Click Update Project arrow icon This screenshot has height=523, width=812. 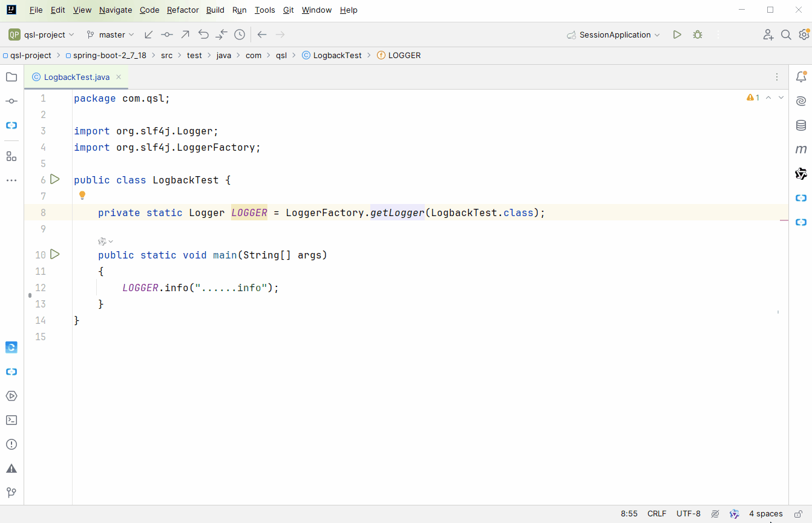click(149, 35)
